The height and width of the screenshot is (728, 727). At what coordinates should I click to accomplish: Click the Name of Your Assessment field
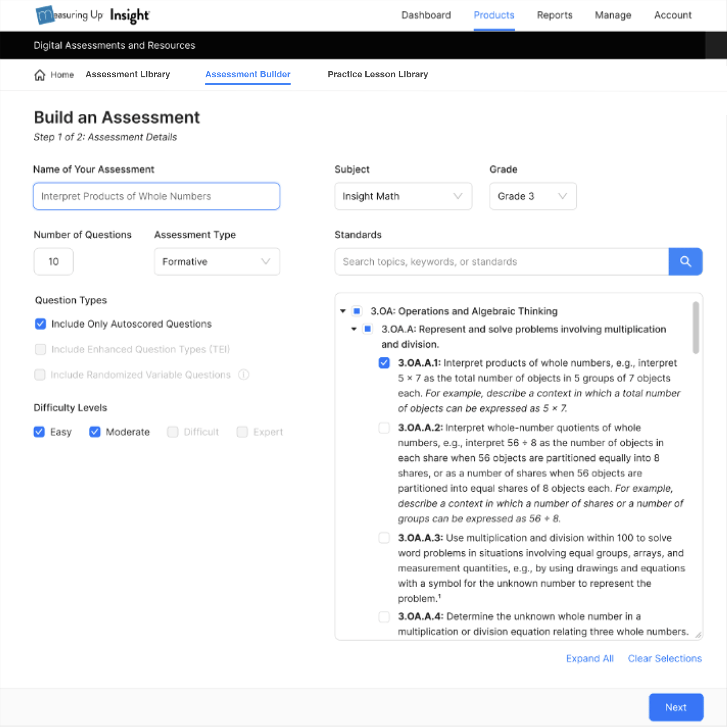point(156,196)
